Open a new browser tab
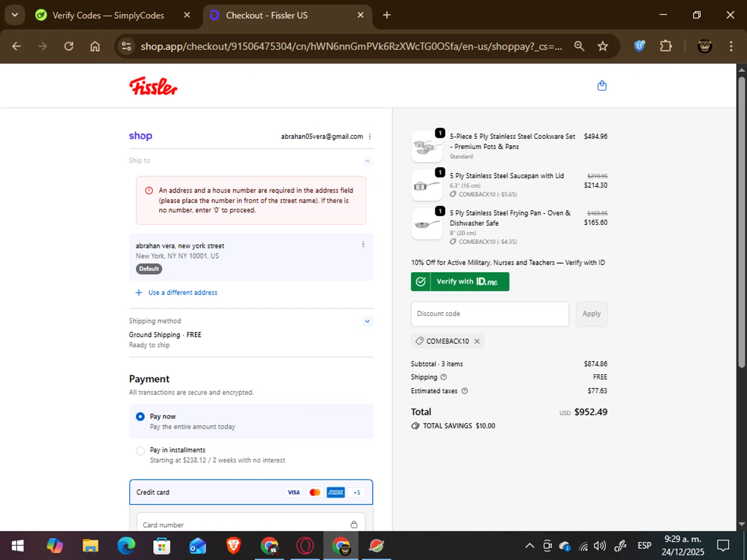The width and height of the screenshot is (747, 560). (x=387, y=15)
